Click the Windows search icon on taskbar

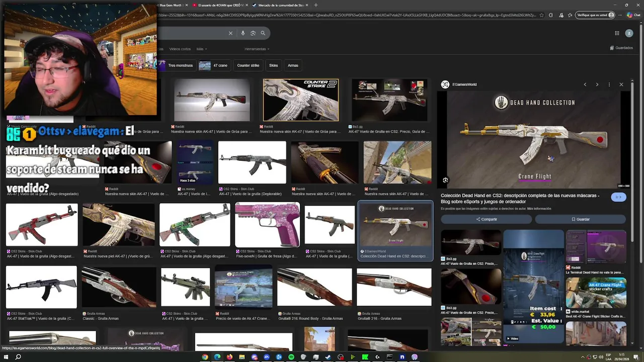coord(18,357)
